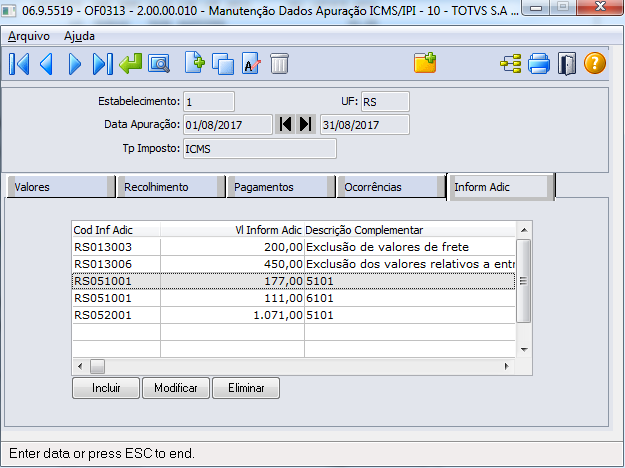Close the TOTVS window
This screenshot has height=468, width=625.
[600, 8]
